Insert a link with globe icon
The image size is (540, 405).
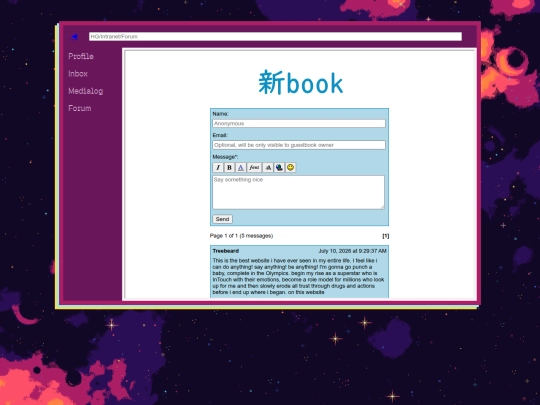[279, 167]
